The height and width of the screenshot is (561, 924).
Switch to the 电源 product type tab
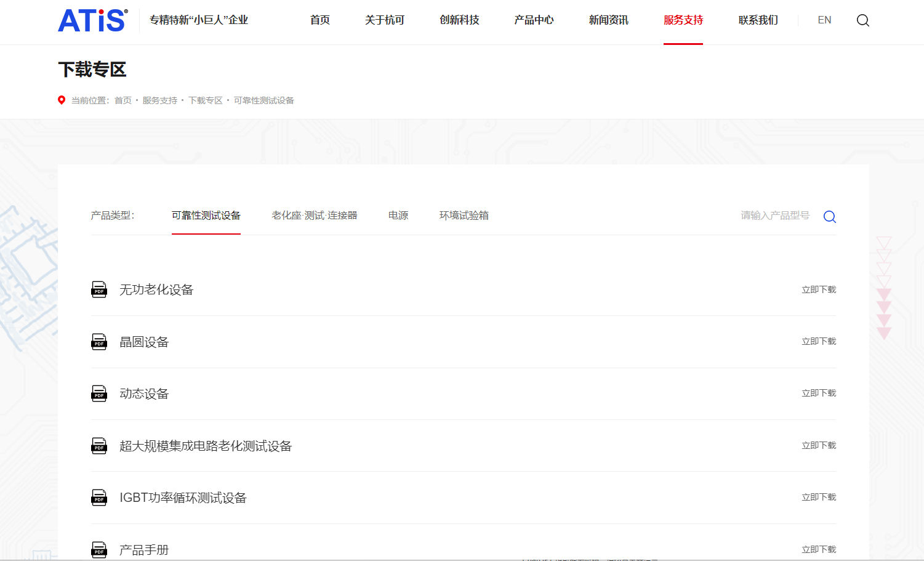click(398, 216)
